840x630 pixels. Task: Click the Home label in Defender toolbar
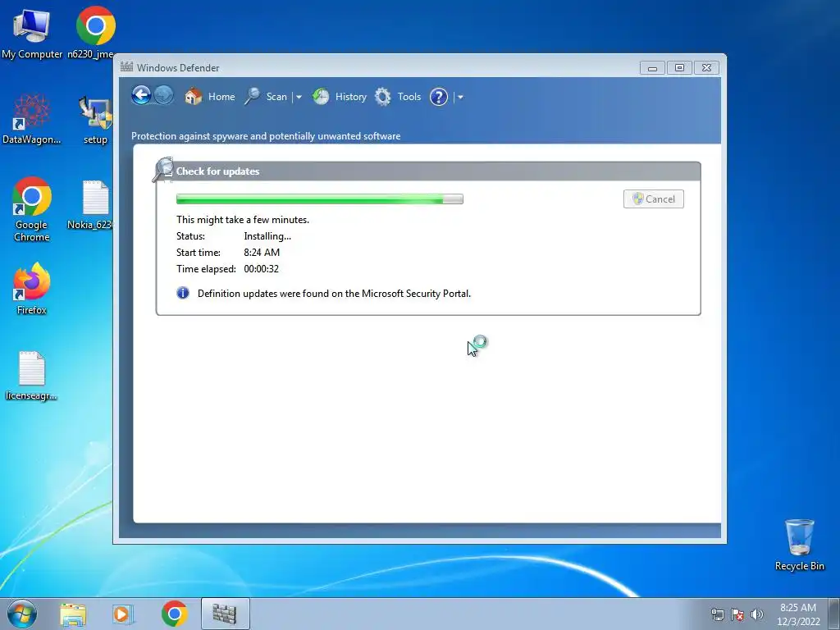221,97
